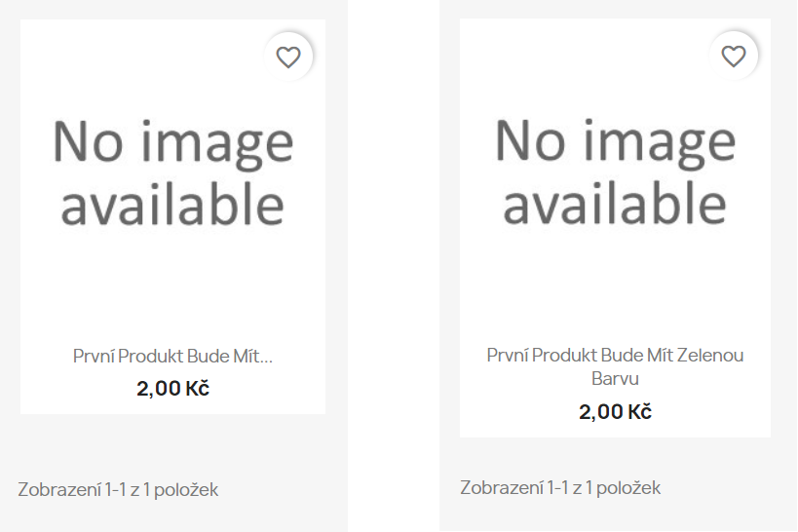
Task: Click the 2,00 Kč price in right card
Action: point(615,412)
